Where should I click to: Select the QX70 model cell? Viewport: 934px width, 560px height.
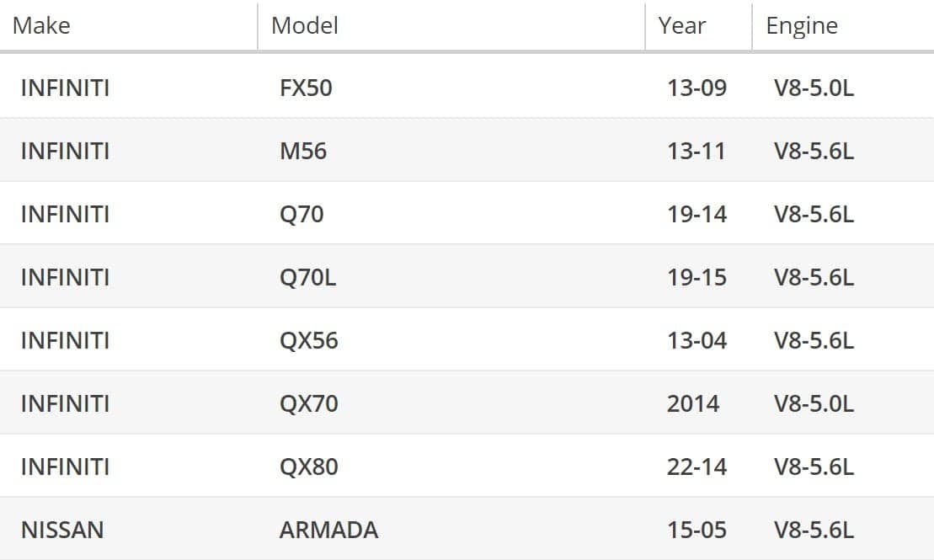308,403
